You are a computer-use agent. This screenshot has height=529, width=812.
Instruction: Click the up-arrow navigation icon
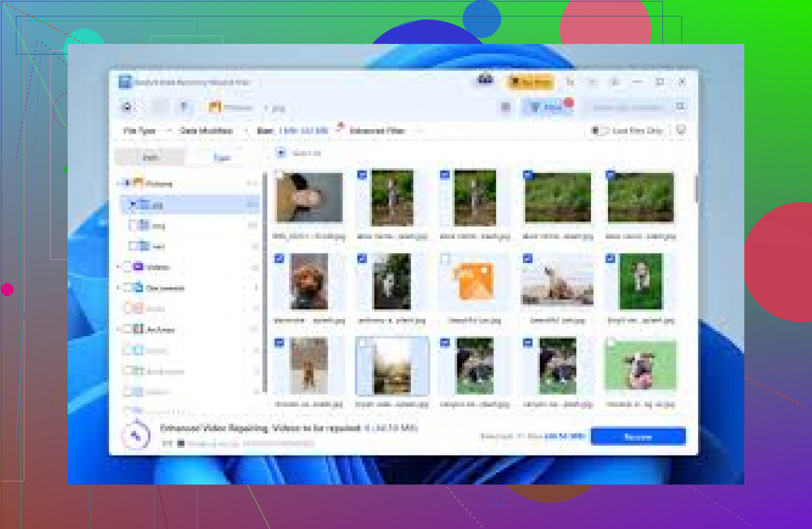tap(184, 107)
